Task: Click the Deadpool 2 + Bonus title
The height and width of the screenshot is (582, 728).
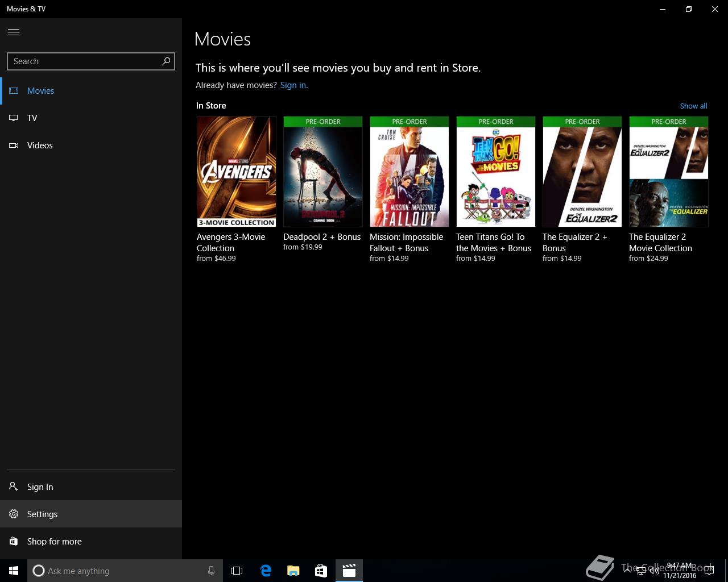Action: tap(322, 237)
